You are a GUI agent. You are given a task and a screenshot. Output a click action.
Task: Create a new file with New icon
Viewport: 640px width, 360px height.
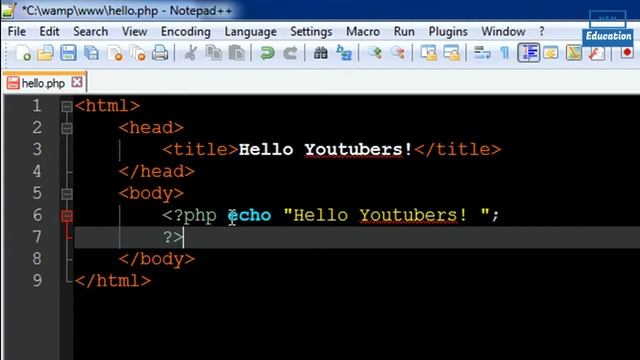pos(23,53)
